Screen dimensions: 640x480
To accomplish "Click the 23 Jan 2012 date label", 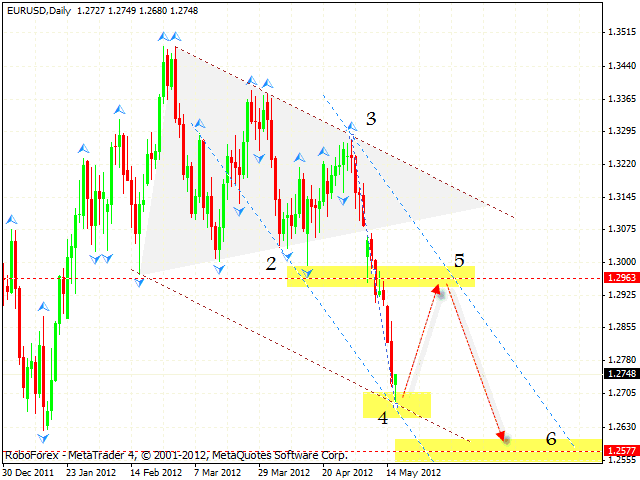I will (x=91, y=473).
